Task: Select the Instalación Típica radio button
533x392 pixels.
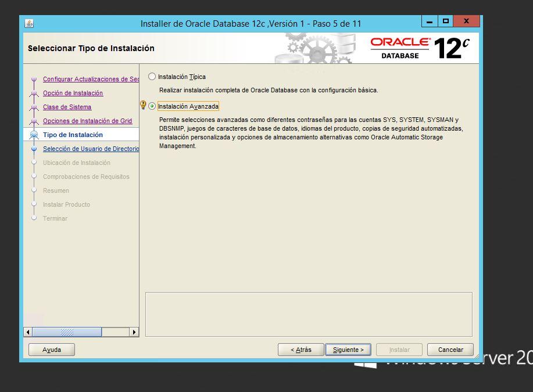Action: click(x=152, y=77)
